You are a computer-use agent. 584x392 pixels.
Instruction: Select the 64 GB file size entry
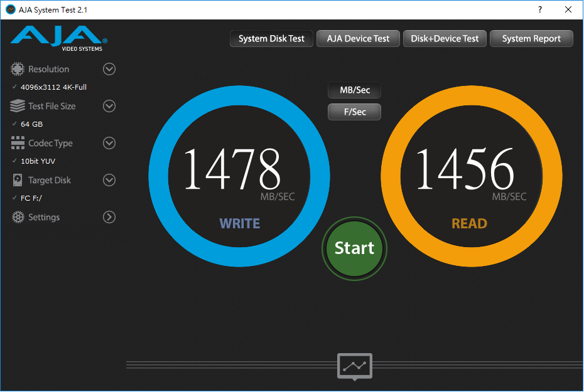pos(31,124)
